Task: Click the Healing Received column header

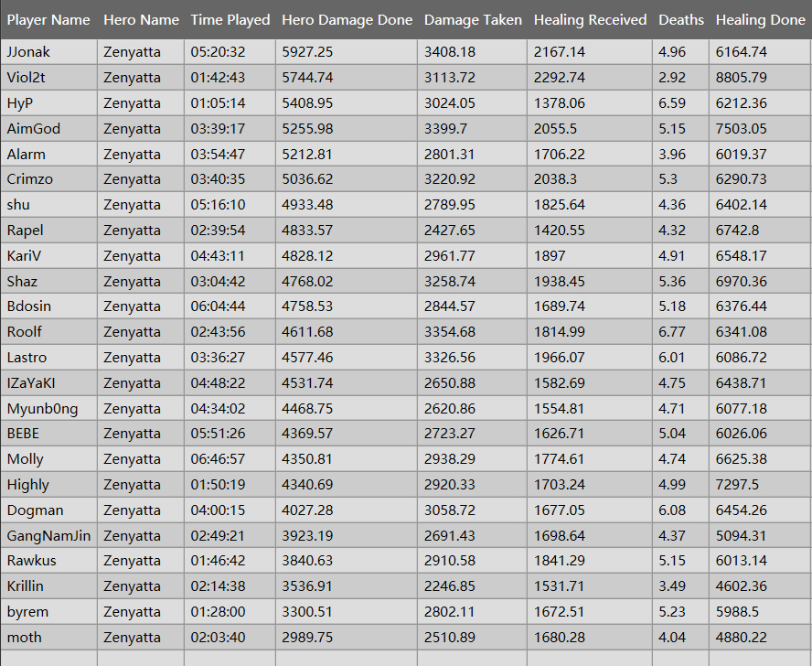Action: tap(590, 19)
